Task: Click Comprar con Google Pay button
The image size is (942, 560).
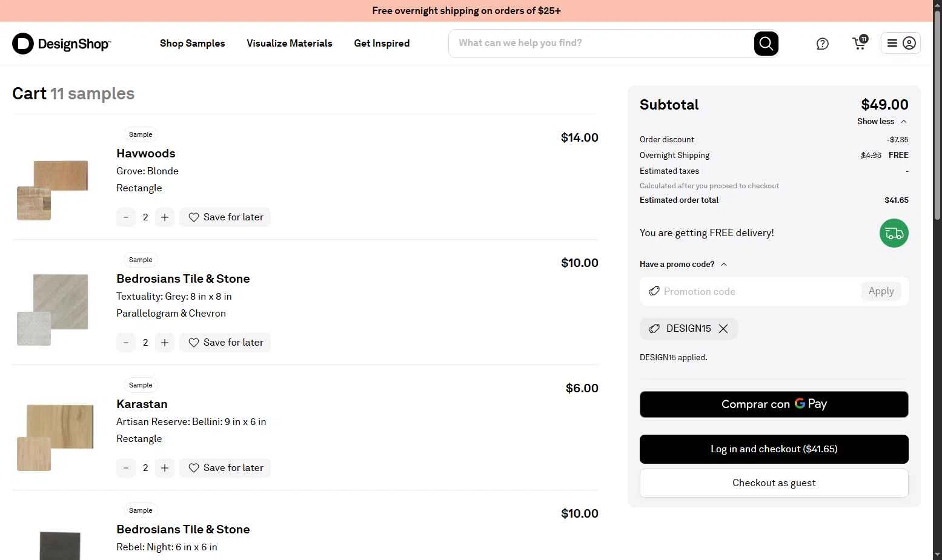Action: (774, 404)
